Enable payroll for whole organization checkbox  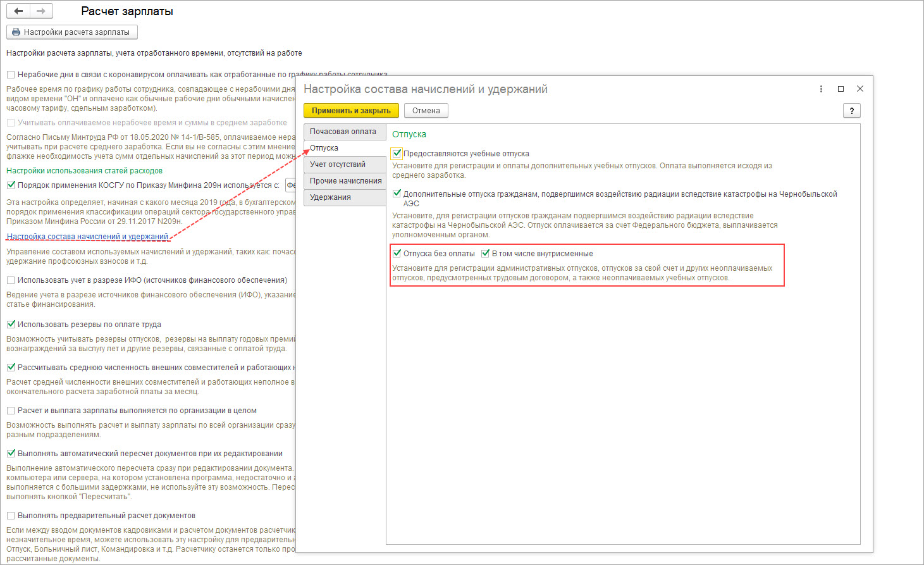[11, 411]
